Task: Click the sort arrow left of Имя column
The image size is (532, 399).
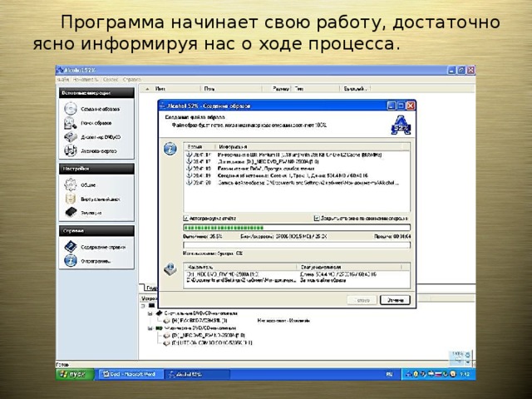Action: (147, 89)
